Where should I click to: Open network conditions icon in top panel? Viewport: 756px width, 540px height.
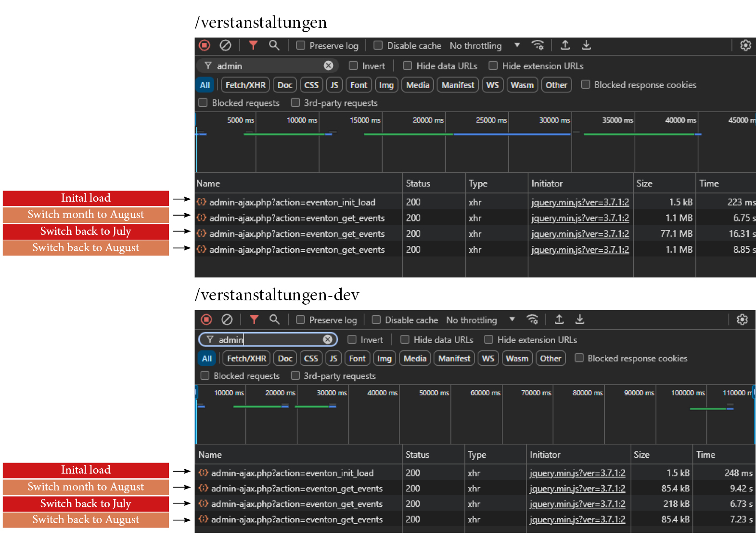[x=538, y=45]
